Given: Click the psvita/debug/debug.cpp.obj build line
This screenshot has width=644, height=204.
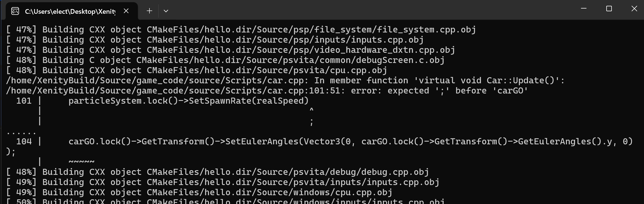Looking at the screenshot, I should click(217, 172).
